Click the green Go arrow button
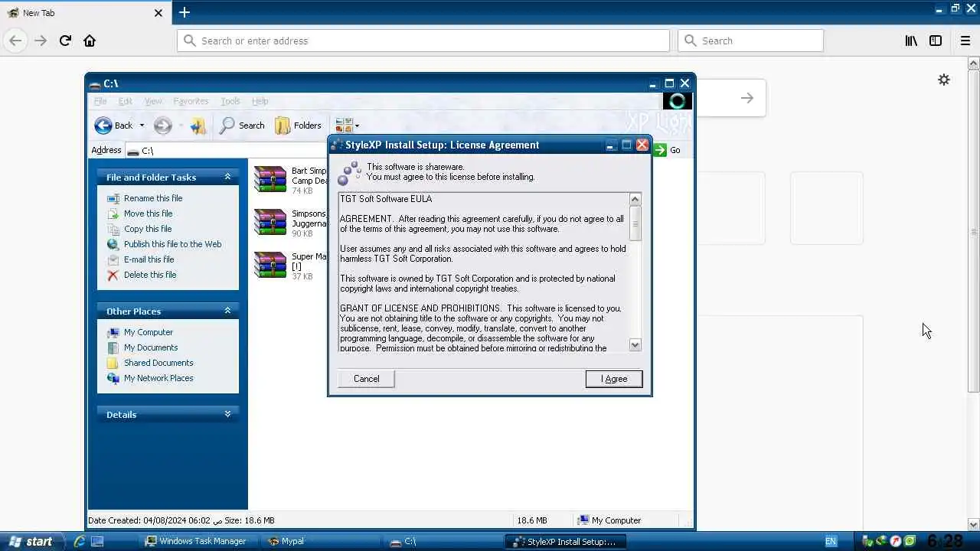 click(661, 150)
